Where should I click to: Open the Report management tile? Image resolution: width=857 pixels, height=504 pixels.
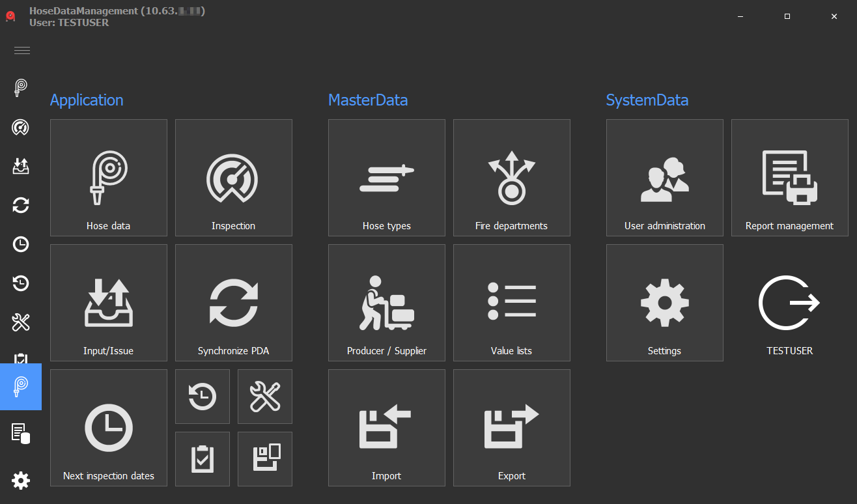[789, 177]
